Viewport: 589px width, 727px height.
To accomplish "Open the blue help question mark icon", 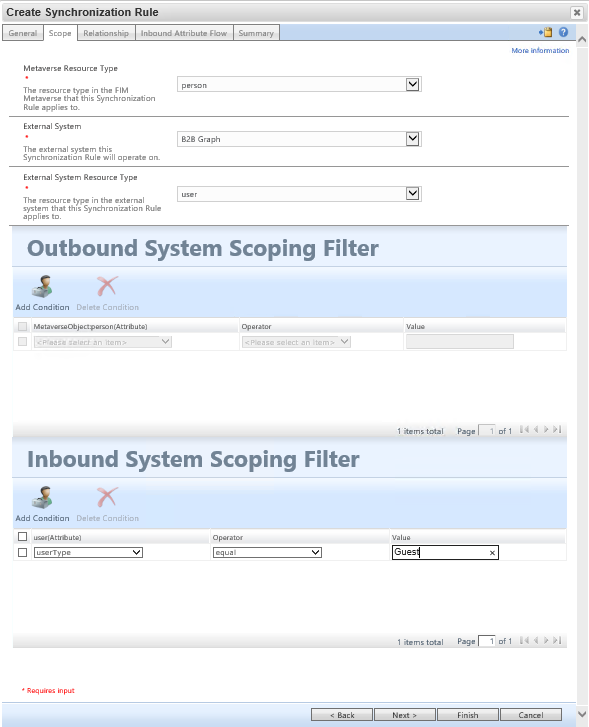I will [x=563, y=32].
